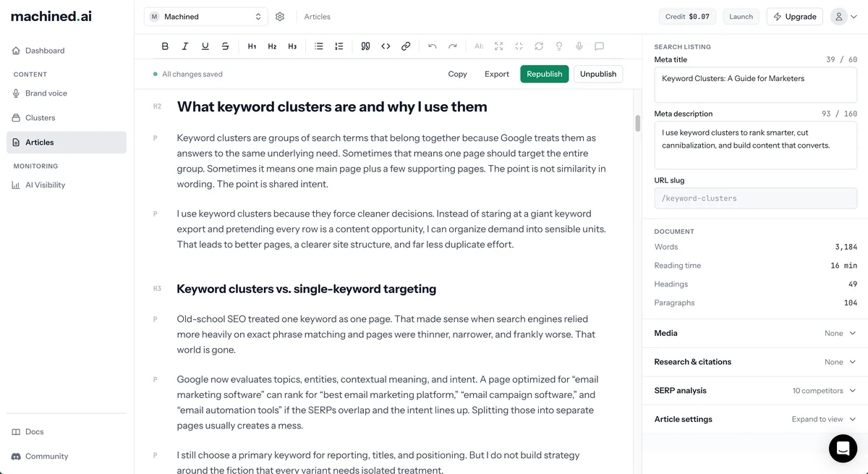Expand the Research & citations section
The height and width of the screenshot is (474, 868).
(755, 362)
